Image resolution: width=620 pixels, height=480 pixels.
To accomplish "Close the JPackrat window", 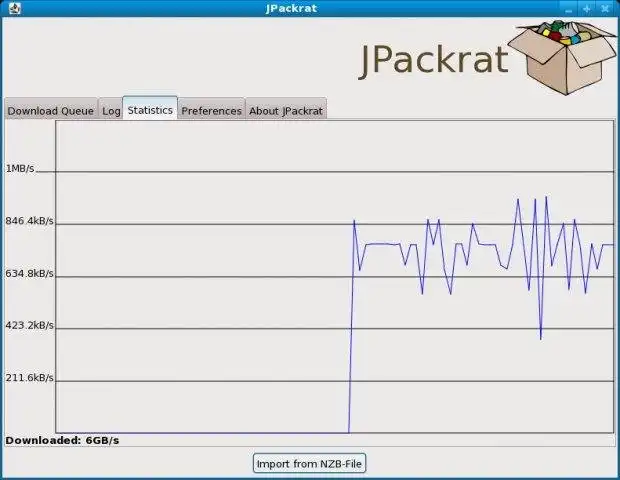I will [605, 9].
